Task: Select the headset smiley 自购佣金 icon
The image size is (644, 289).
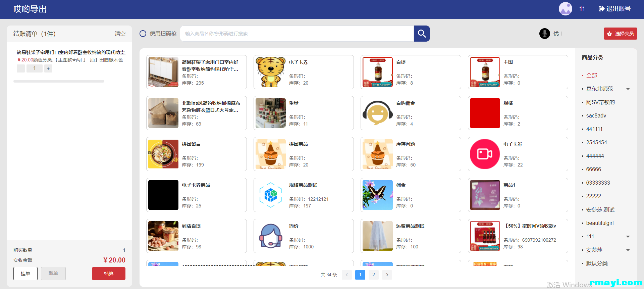Action: coord(378,113)
